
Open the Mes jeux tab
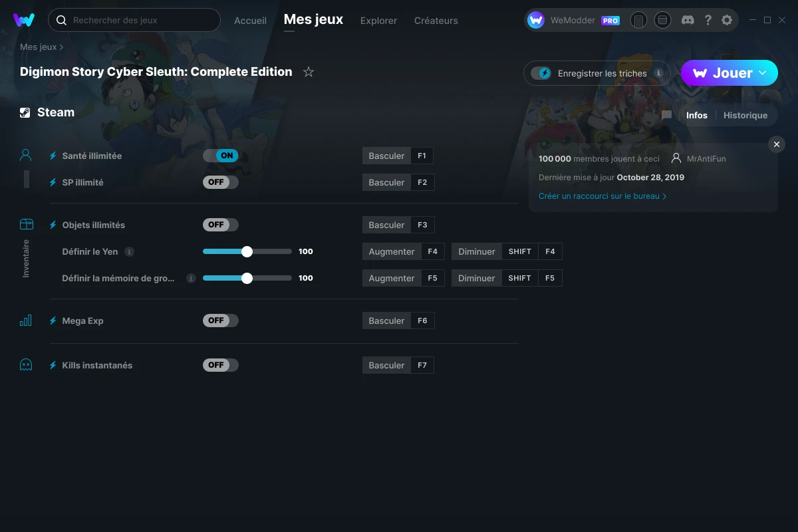(x=313, y=20)
